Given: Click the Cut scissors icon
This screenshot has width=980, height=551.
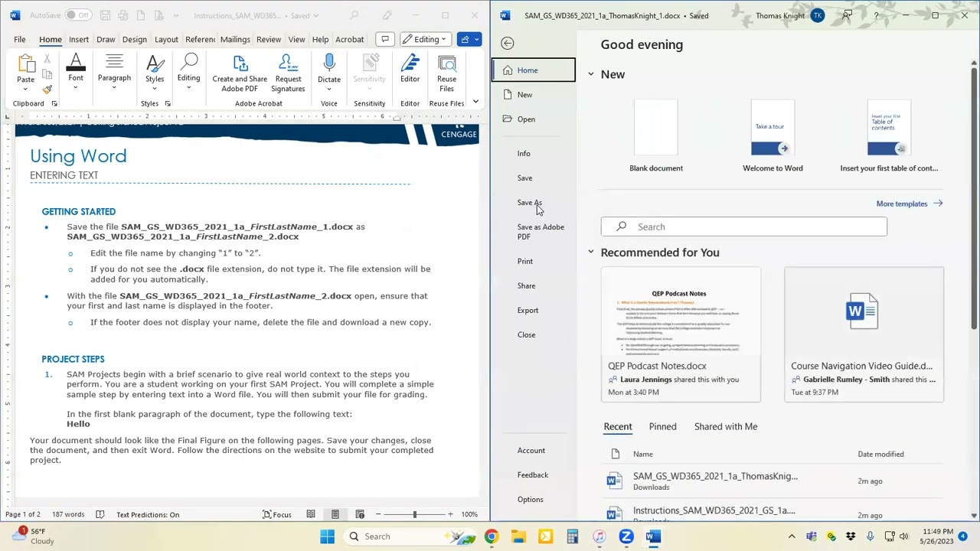Looking at the screenshot, I should pyautogui.click(x=47, y=59).
